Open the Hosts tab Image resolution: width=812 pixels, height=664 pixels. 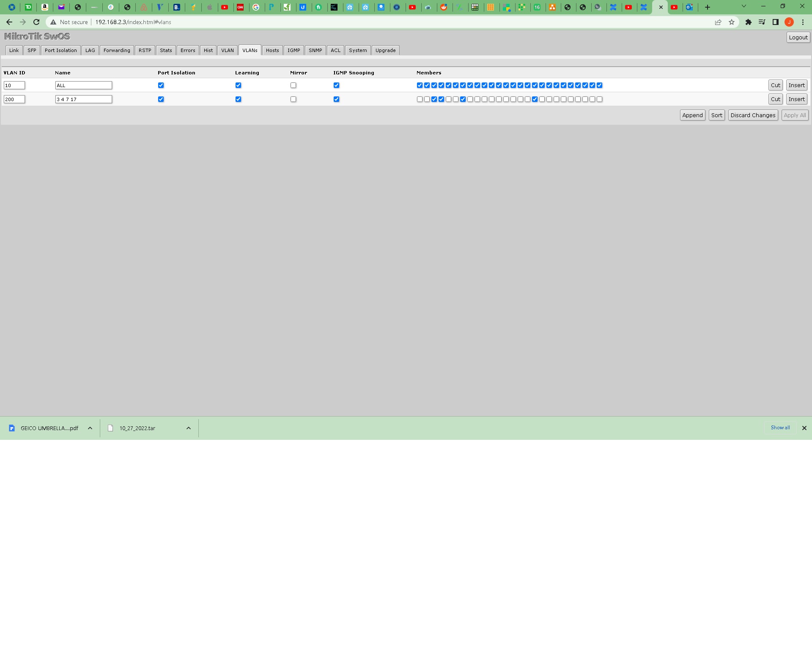(272, 50)
